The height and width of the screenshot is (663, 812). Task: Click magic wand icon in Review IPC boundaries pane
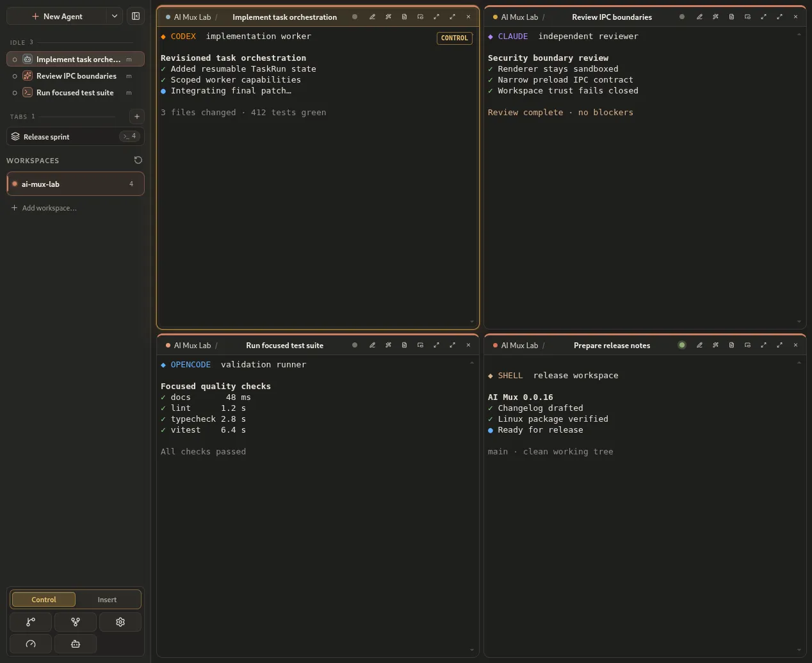pos(715,17)
